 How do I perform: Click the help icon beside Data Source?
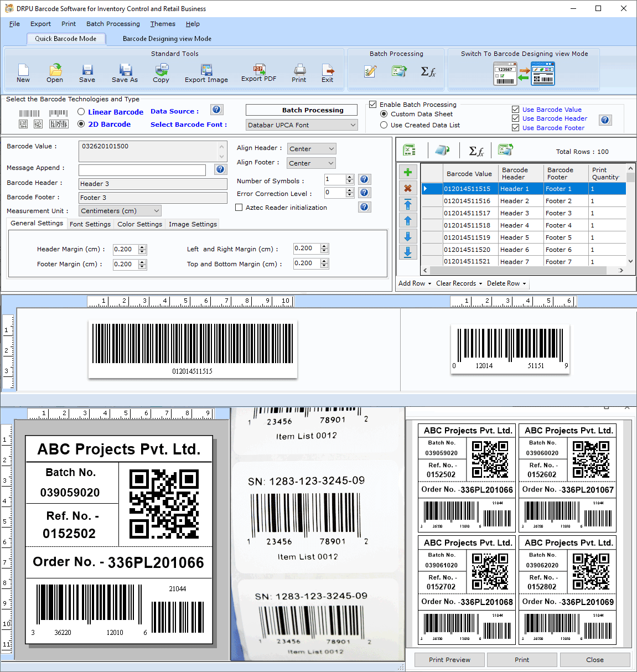(217, 110)
